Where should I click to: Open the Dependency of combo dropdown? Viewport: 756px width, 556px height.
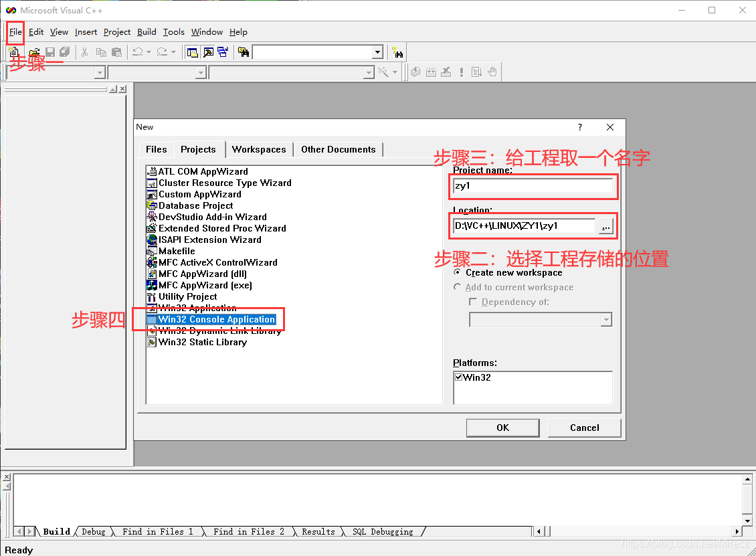point(606,320)
